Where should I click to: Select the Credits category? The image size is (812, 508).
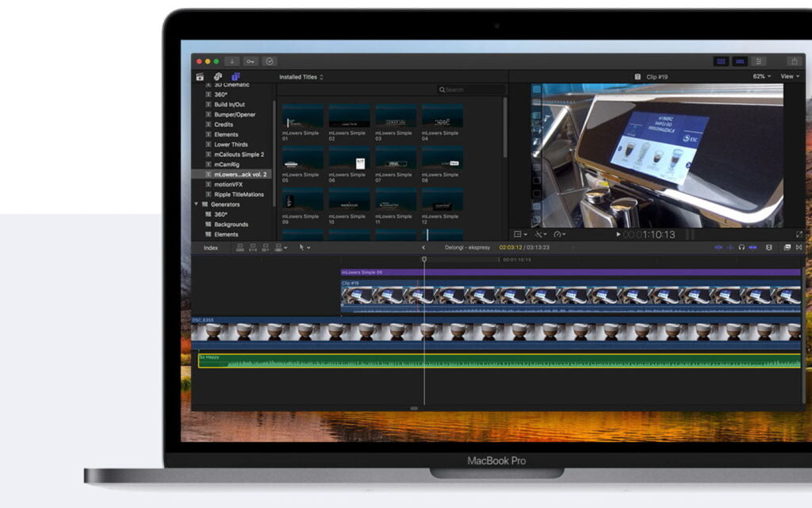pos(224,125)
